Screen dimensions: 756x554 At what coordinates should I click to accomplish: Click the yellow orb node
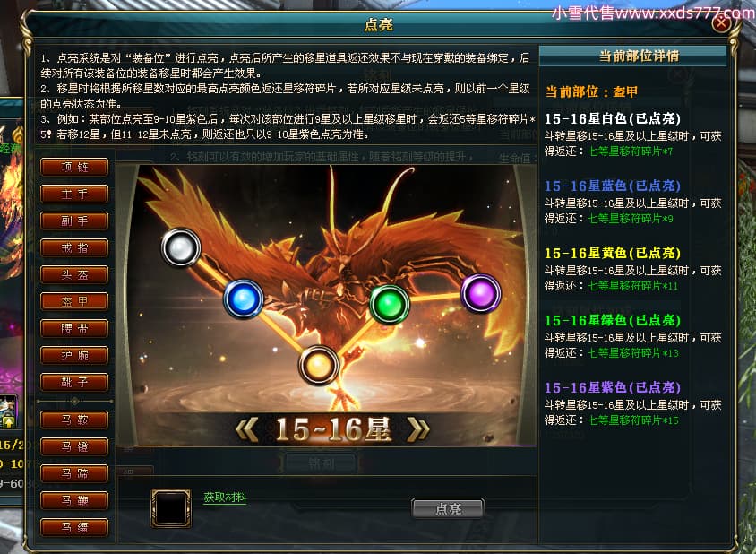point(318,365)
